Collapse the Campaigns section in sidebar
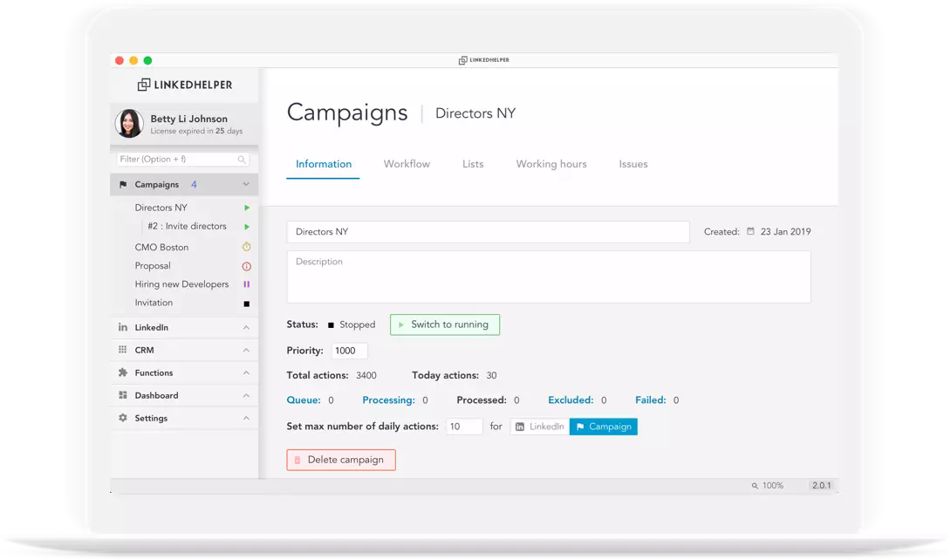This screenshot has height=560, width=951. pyautogui.click(x=247, y=184)
